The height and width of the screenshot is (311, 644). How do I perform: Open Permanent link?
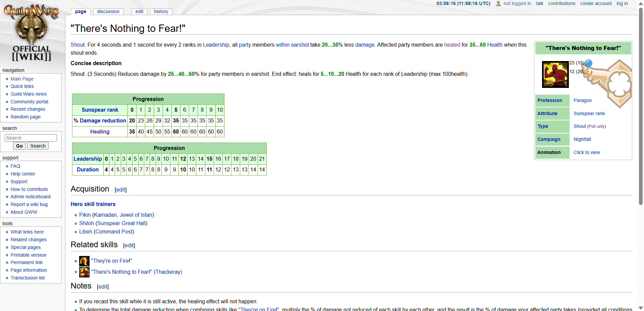click(x=26, y=262)
